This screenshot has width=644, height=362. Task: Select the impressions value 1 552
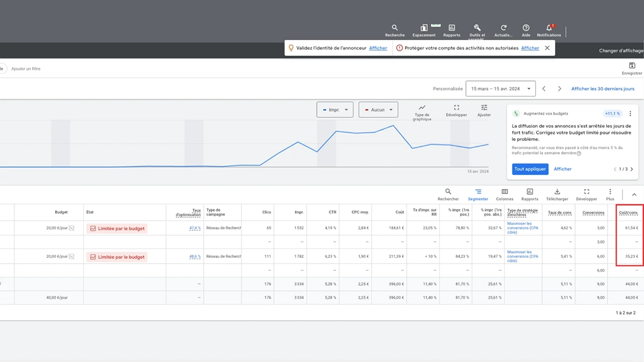pos(299,228)
